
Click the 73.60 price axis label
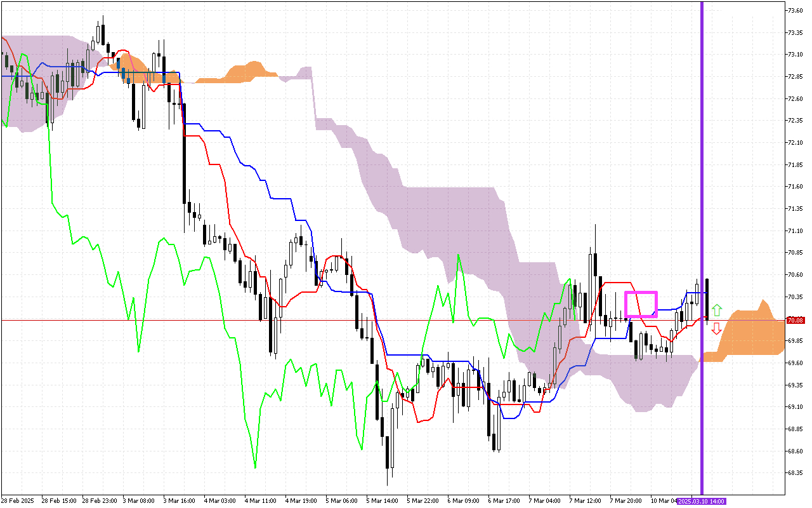tap(796, 11)
